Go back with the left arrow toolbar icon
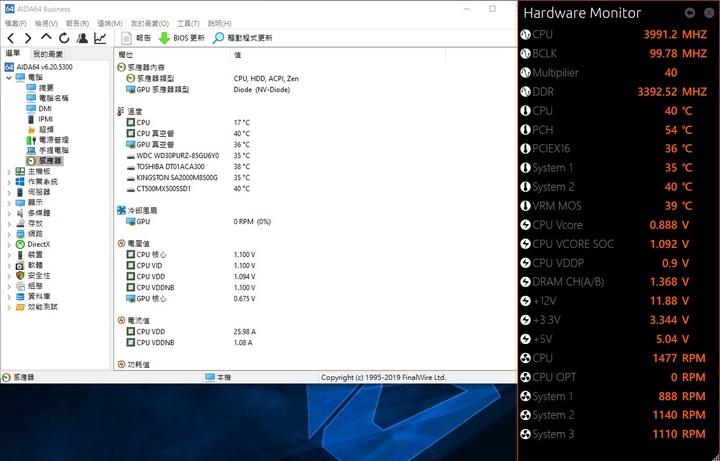The width and height of the screenshot is (720, 461). (11, 38)
